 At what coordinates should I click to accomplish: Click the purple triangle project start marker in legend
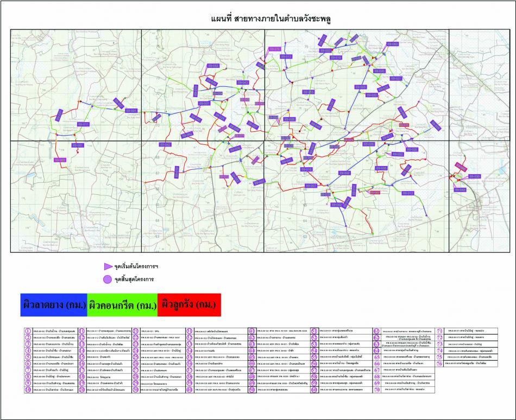coord(108,268)
